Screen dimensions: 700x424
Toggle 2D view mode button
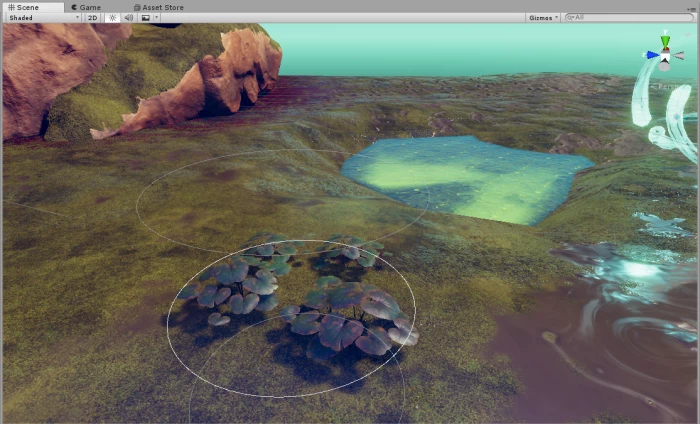[93, 18]
